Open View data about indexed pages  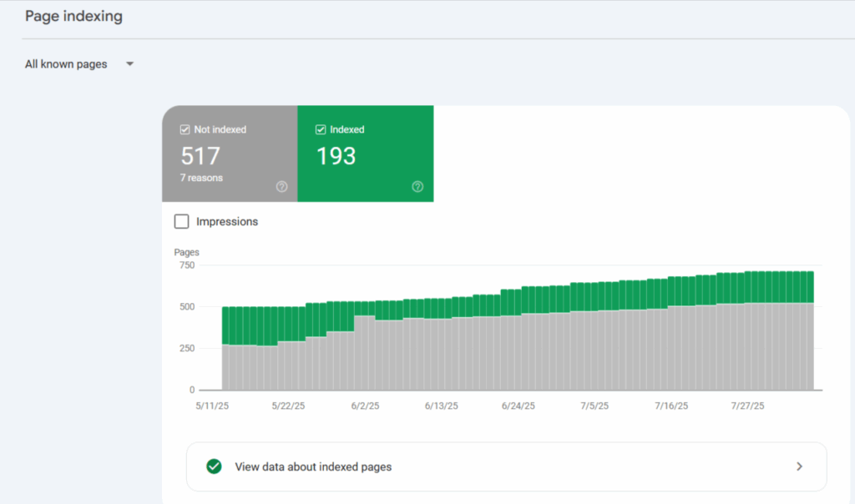pos(313,466)
